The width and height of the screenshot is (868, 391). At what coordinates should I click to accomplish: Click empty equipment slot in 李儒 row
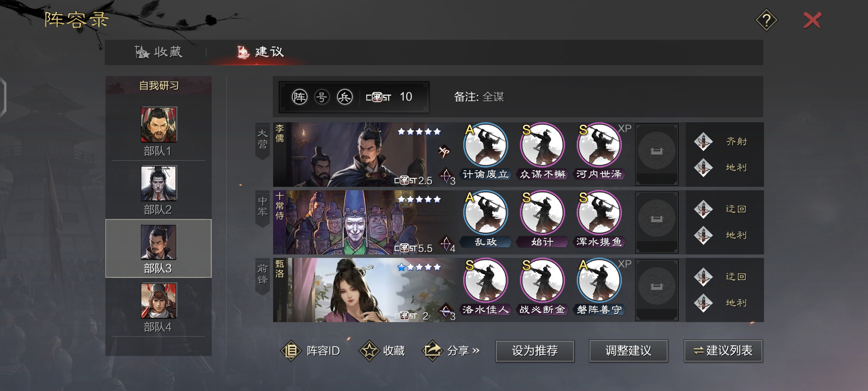point(656,155)
